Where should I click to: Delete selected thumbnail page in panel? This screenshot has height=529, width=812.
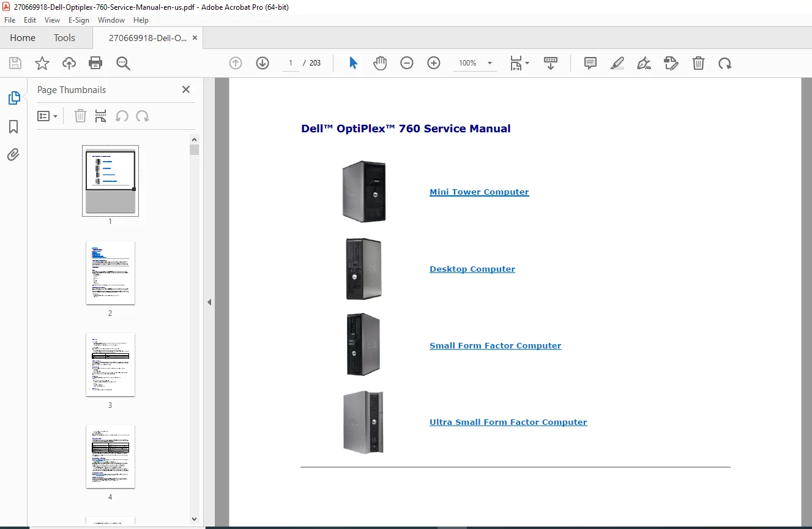coord(80,116)
